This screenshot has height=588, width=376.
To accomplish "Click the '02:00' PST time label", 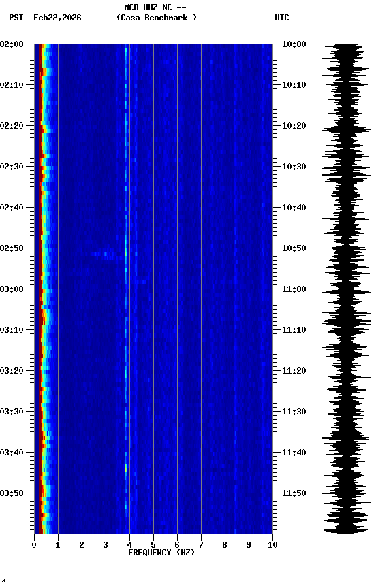I will (12, 44).
